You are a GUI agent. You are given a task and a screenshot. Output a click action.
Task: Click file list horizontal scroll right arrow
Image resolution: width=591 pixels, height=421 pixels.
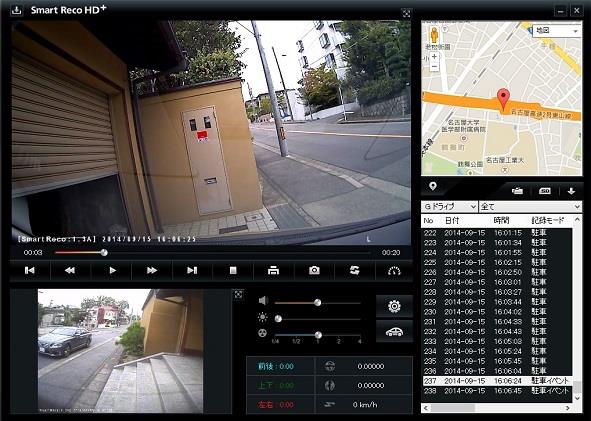(x=568, y=408)
